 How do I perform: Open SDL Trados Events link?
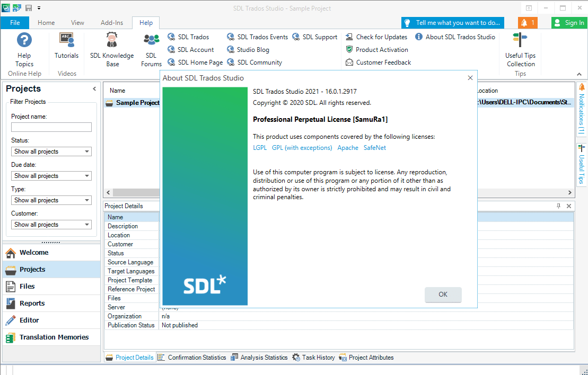[257, 37]
